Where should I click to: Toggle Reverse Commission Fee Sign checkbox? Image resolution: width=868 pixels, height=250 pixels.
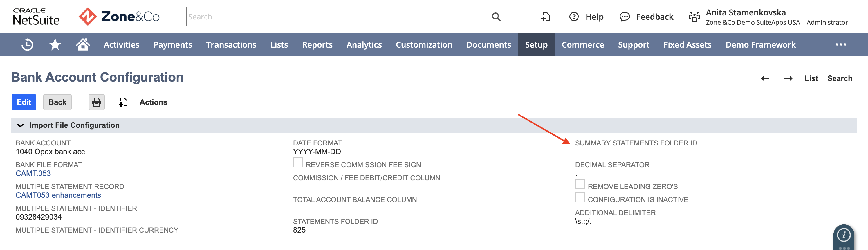[x=298, y=162]
